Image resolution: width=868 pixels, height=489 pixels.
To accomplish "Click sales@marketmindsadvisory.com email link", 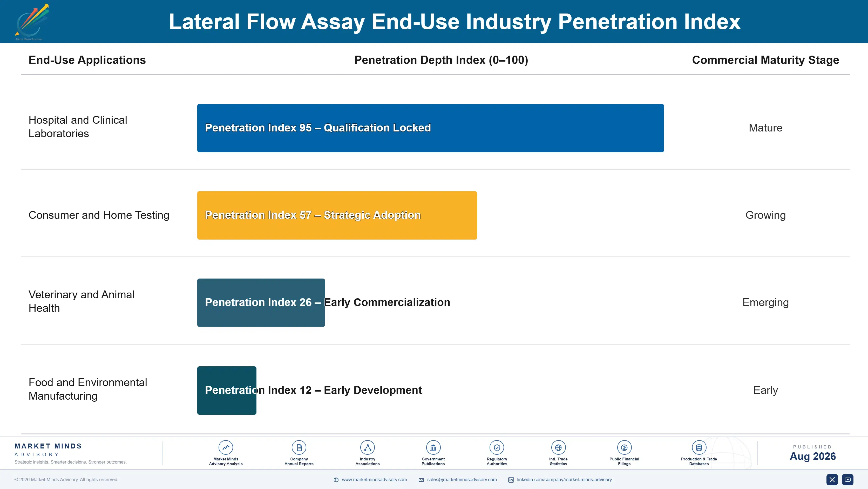I will point(462,480).
